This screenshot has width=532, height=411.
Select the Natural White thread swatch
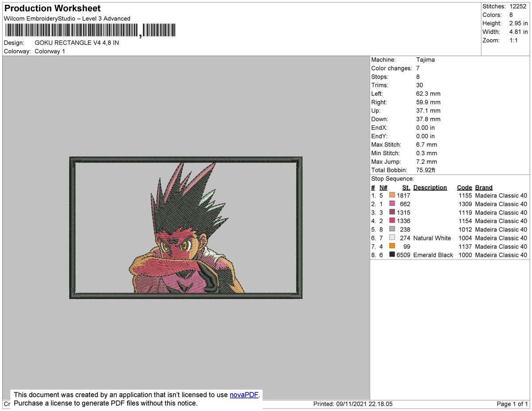pos(392,238)
